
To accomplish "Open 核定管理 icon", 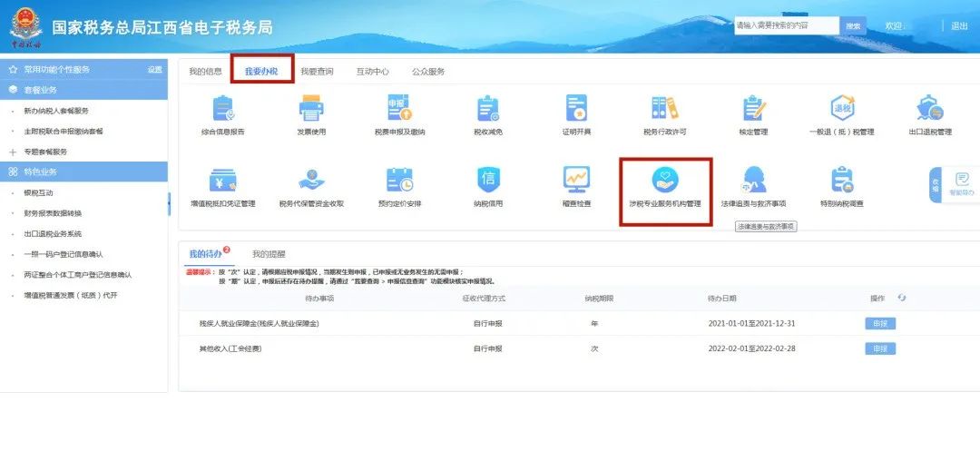I will (753, 108).
